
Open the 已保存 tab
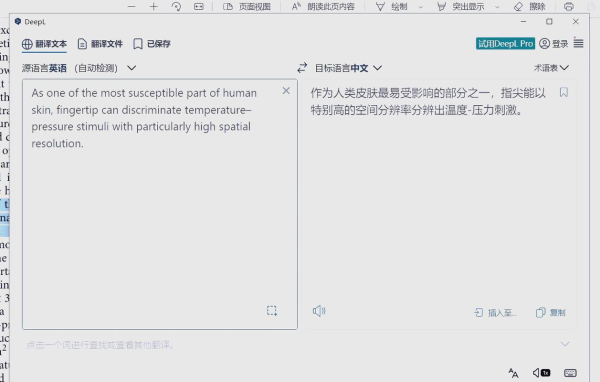[x=152, y=44]
